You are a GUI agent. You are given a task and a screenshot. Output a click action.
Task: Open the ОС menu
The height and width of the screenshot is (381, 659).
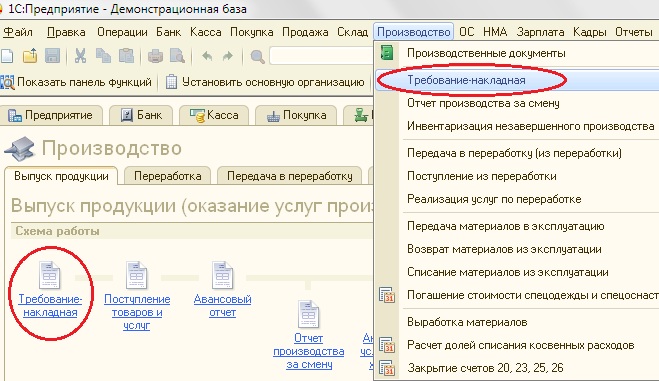point(467,32)
